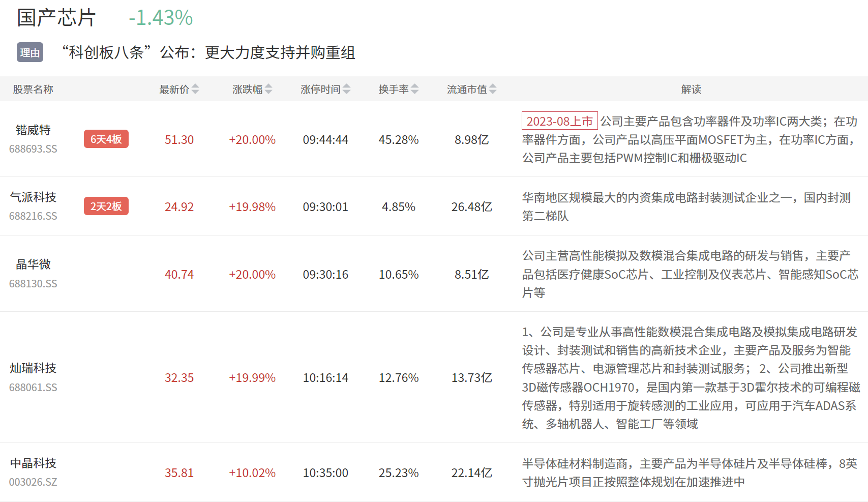The height and width of the screenshot is (502, 868).
Task: Click the 灿瑞科技 description about 3D磁传感器
Action: point(691,378)
